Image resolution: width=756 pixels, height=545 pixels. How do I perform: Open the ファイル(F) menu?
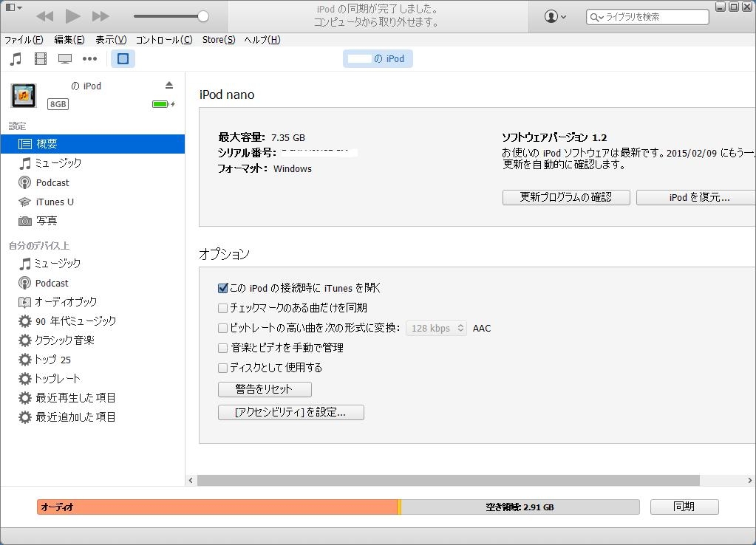[x=24, y=40]
